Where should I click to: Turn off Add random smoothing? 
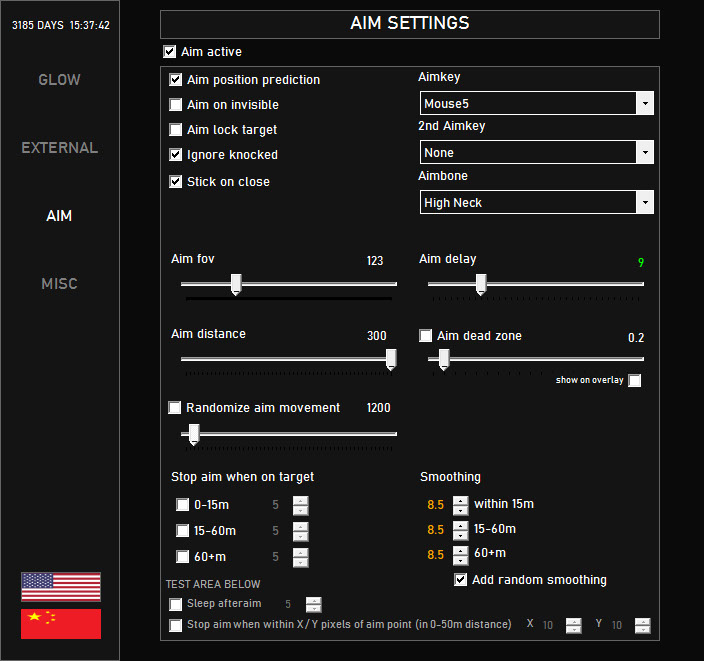(461, 580)
